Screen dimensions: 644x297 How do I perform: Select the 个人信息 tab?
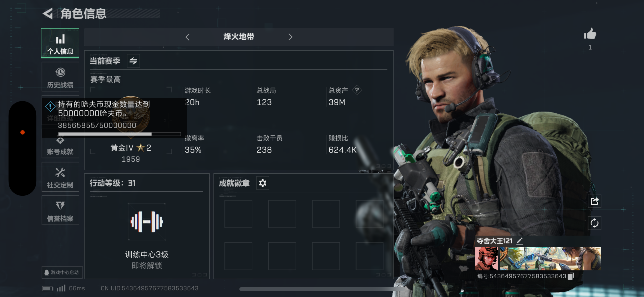tap(60, 43)
